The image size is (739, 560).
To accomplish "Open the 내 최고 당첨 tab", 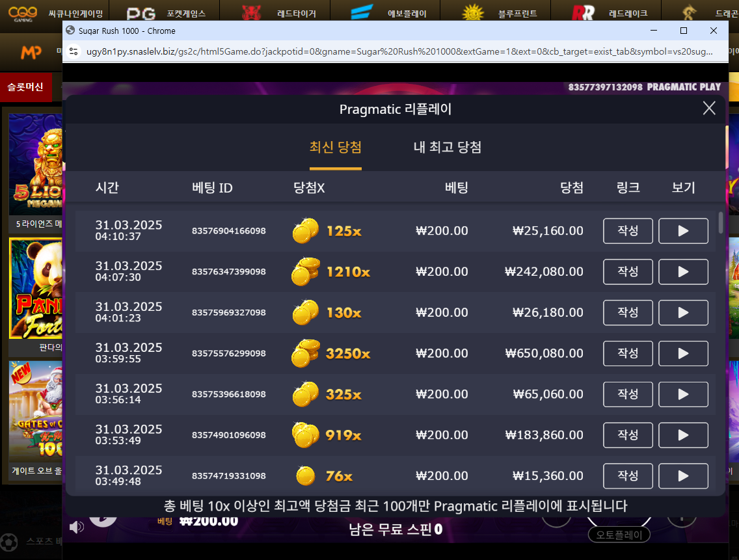I will pyautogui.click(x=448, y=147).
